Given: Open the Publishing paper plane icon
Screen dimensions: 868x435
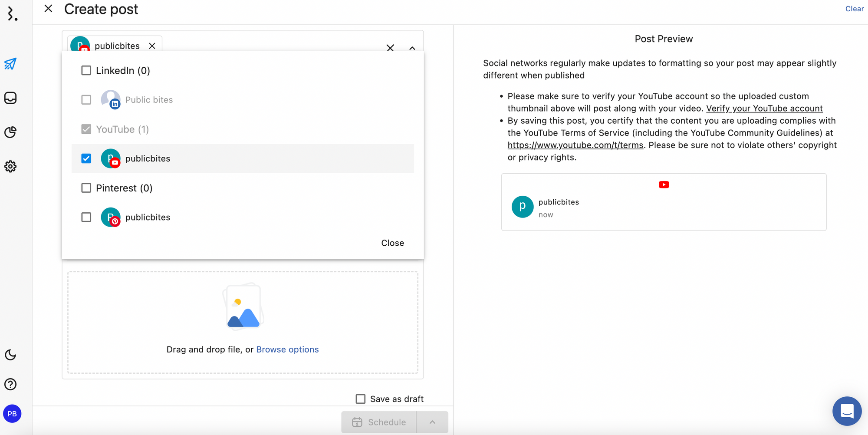Looking at the screenshot, I should pyautogui.click(x=10, y=64).
